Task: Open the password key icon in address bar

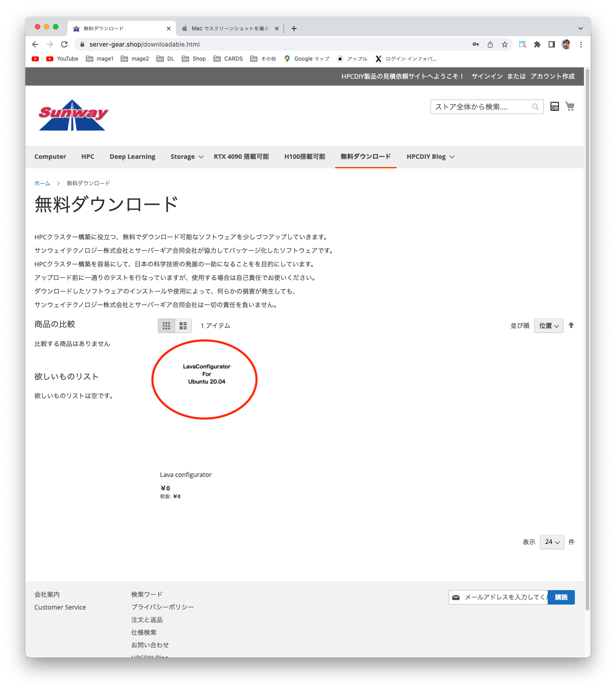Action: click(x=476, y=44)
